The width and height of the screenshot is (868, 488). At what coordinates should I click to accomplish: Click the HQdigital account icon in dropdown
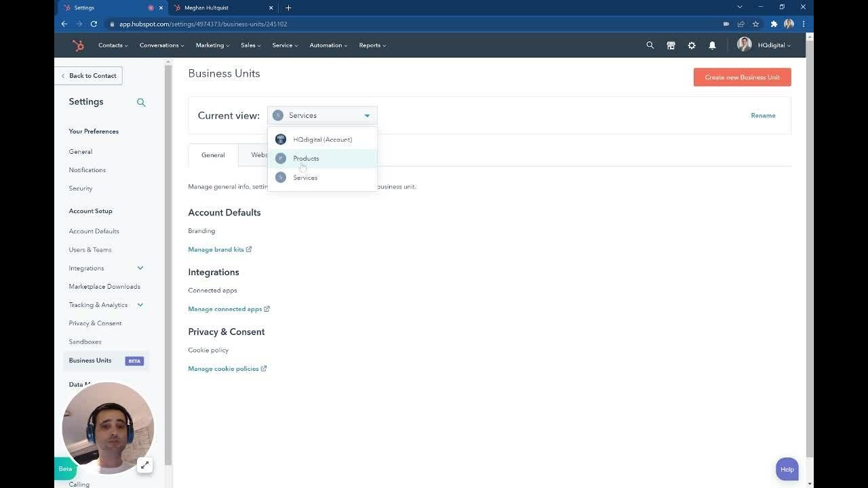click(x=281, y=139)
